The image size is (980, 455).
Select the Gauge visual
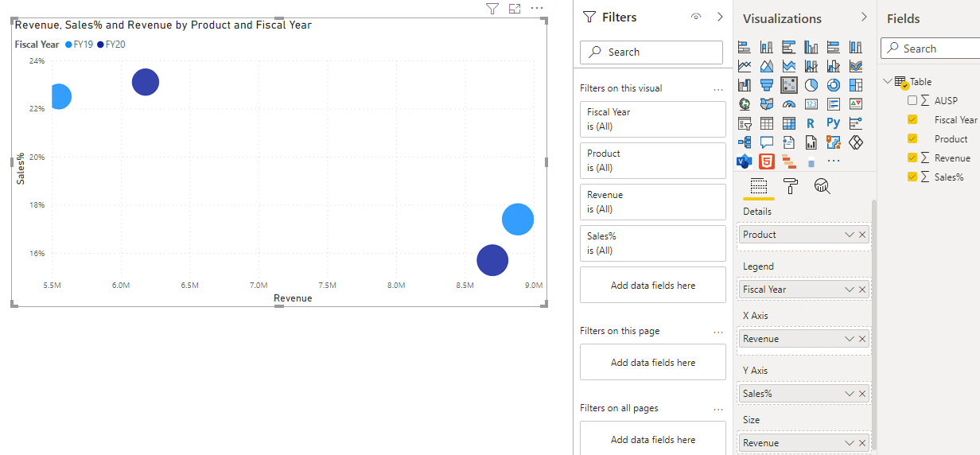pos(789,104)
